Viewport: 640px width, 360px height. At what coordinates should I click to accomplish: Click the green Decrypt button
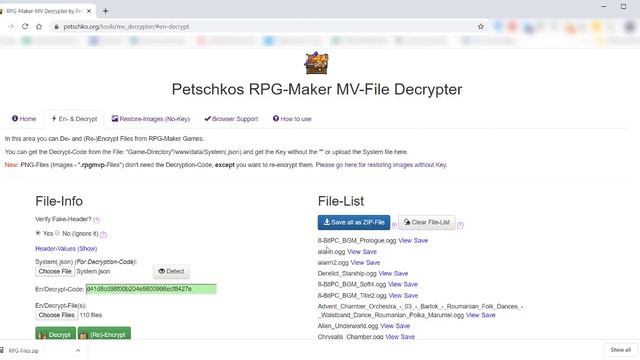(56, 334)
